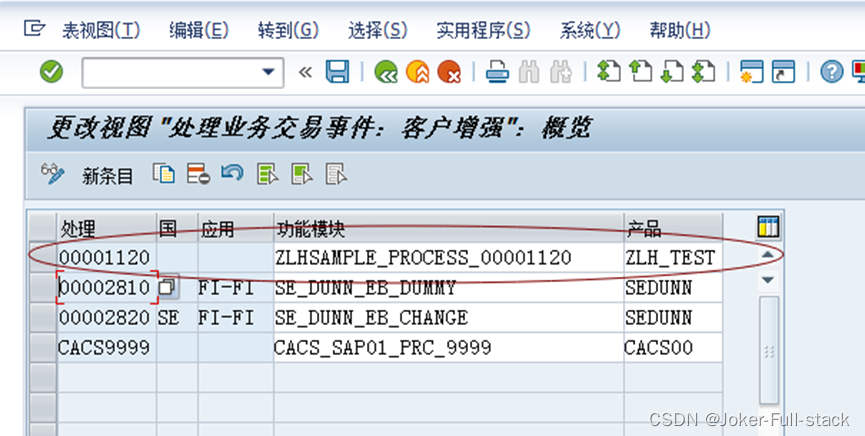865x436 pixels.
Task: Click the Find binoculars icon
Action: point(528,72)
